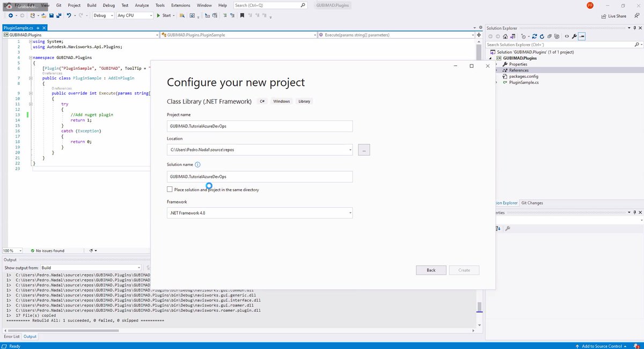Expand the PluginSample.cs tree node

click(x=496, y=82)
